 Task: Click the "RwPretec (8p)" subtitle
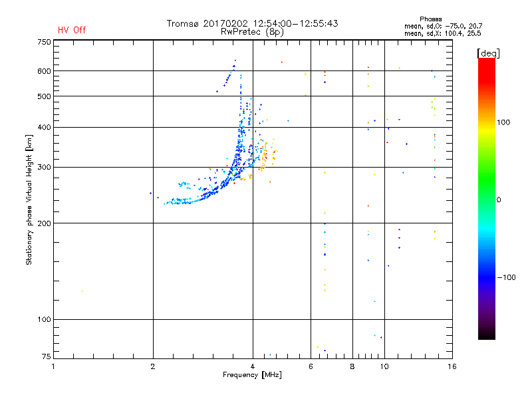pos(252,32)
